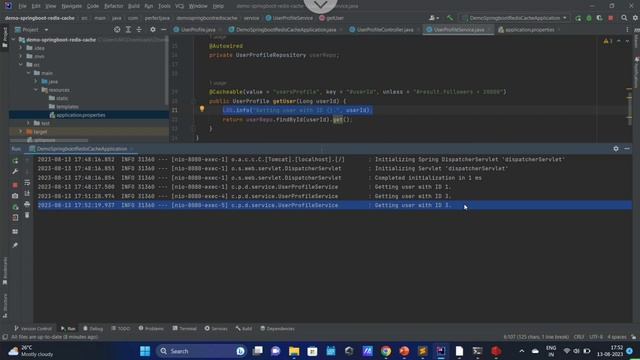Image resolution: width=640 pixels, height=360 pixels.
Task: Expand the .idea folder
Action: (21, 48)
